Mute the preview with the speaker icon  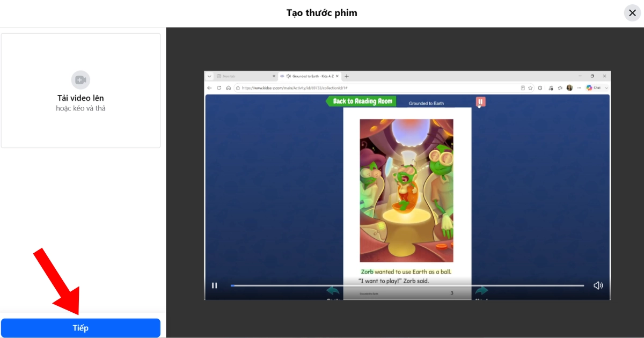click(x=598, y=285)
